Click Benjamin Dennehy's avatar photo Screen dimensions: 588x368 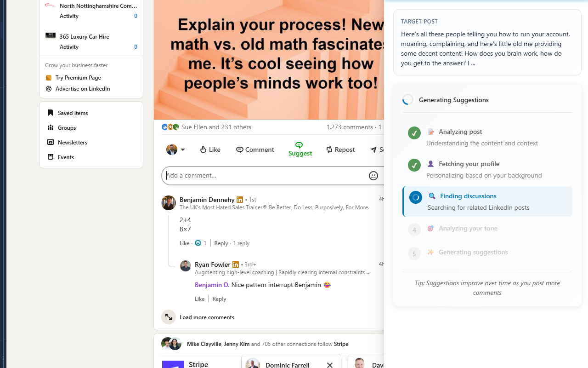(169, 203)
